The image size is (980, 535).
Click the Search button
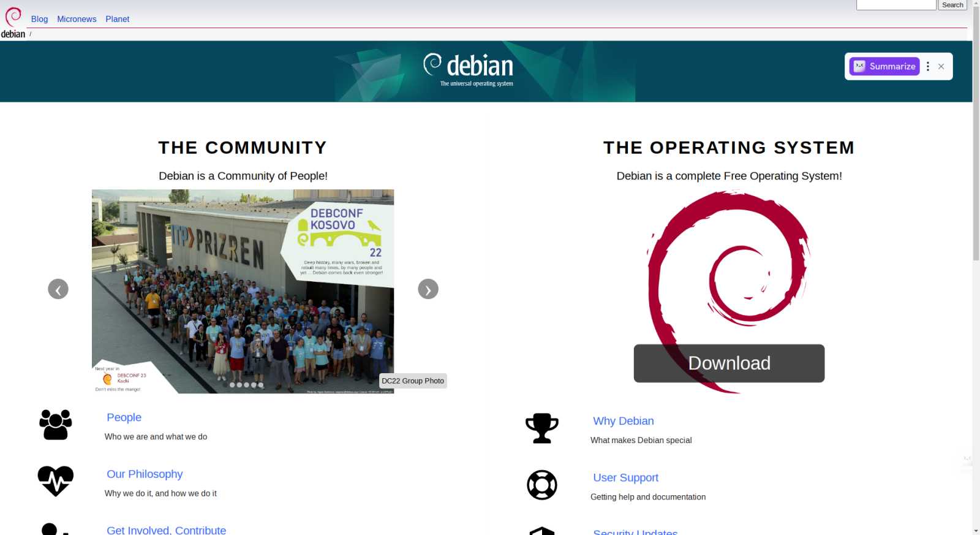[952, 5]
